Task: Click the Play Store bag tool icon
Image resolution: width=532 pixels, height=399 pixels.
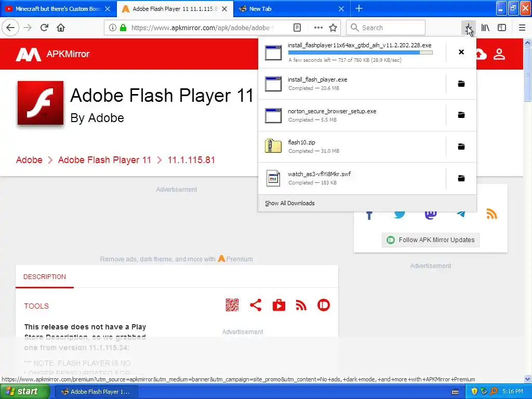Action: (279, 305)
